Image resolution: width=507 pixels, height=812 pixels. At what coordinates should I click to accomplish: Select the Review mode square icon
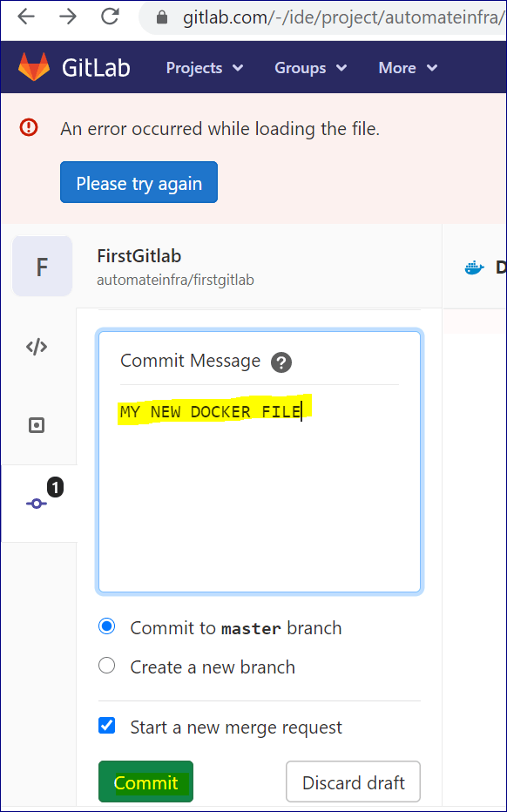coord(36,425)
